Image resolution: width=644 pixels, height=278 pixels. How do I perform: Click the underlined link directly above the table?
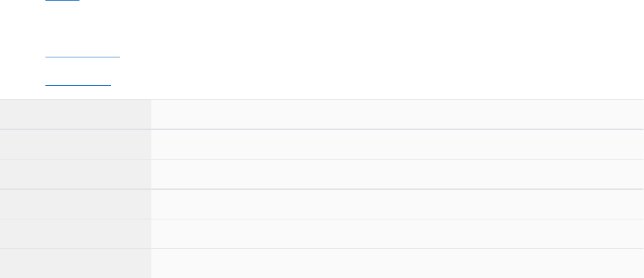[x=78, y=83]
